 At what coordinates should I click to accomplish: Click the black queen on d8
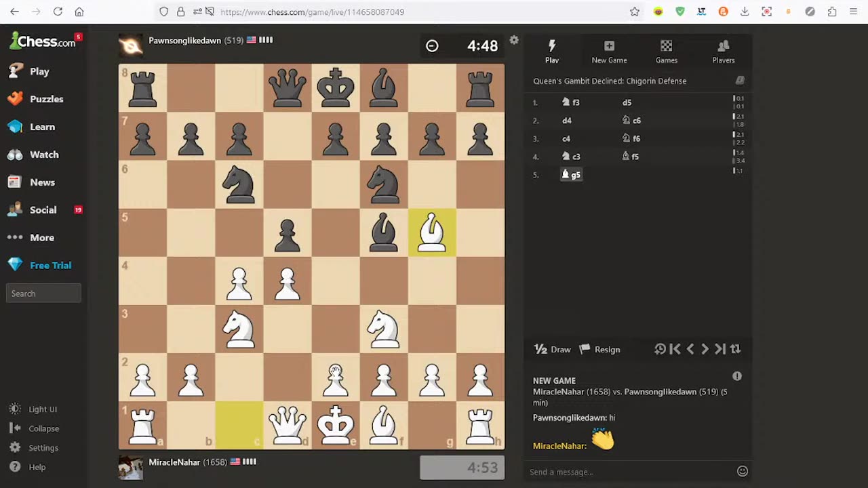[288, 88]
